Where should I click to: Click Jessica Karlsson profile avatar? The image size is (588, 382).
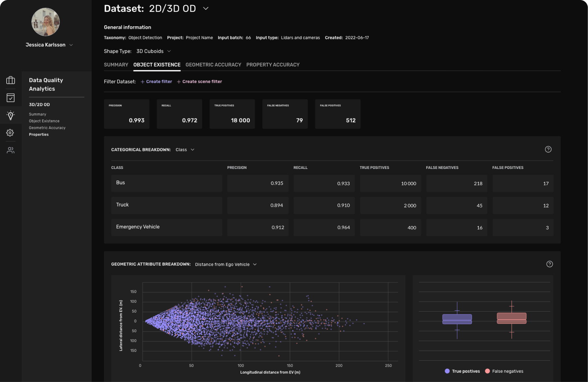click(45, 22)
